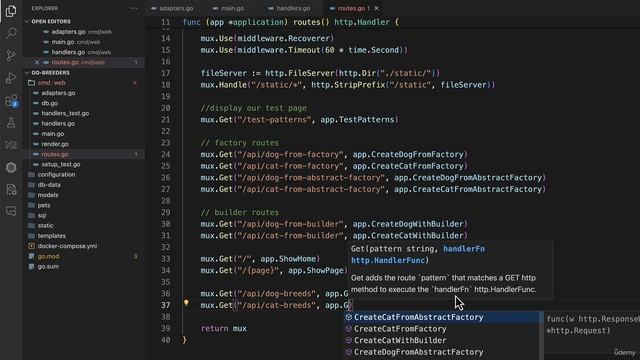Open the Search view icon
The image size is (640, 360).
tap(11, 33)
